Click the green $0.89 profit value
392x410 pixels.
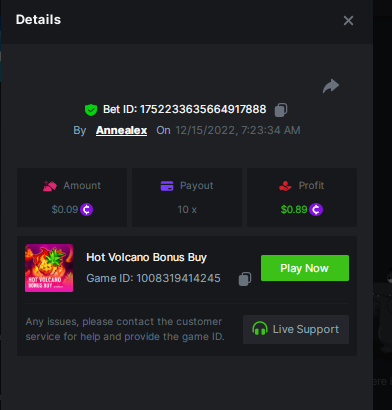coord(294,210)
